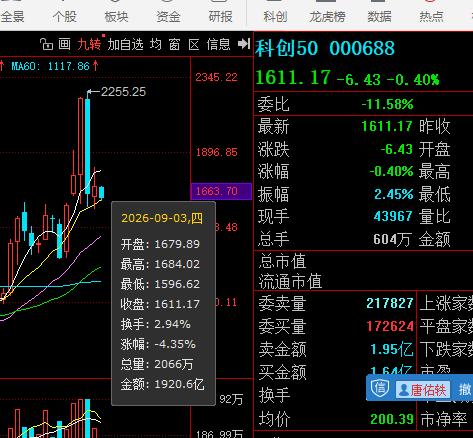Click the 唐佑轶 user badge
473x438 pixels.
[x=423, y=389]
